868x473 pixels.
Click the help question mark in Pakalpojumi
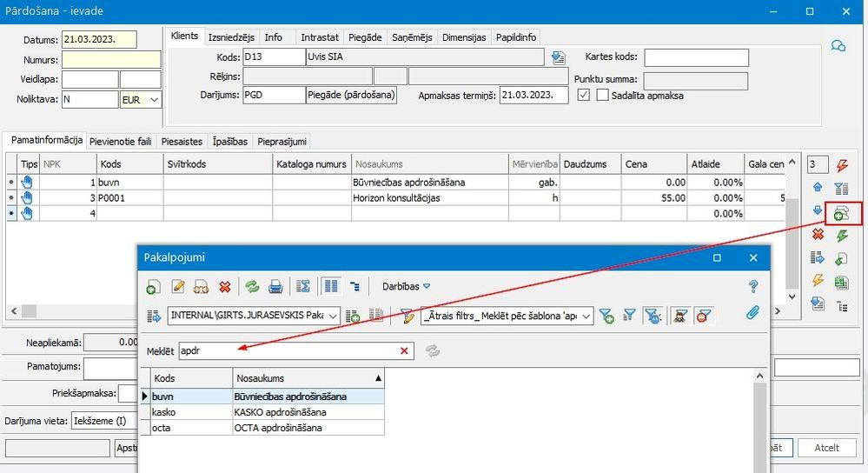pos(752,286)
